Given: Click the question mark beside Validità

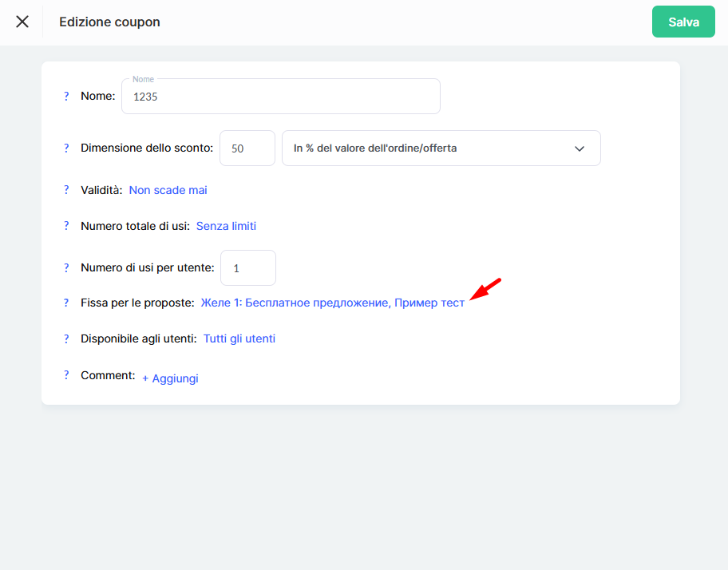Looking at the screenshot, I should coord(66,190).
